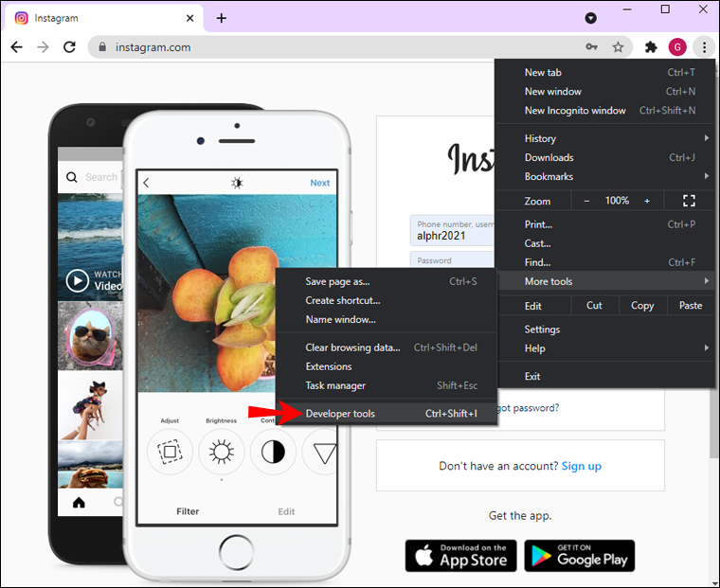The width and height of the screenshot is (720, 588).
Task: Select Find... menu item
Action: pyautogui.click(x=604, y=262)
